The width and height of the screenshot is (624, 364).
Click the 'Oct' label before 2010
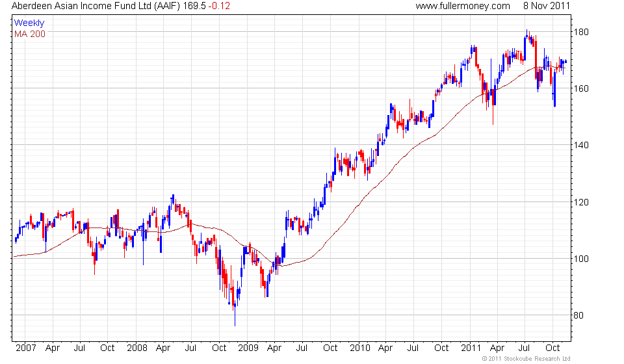pyautogui.click(x=330, y=348)
